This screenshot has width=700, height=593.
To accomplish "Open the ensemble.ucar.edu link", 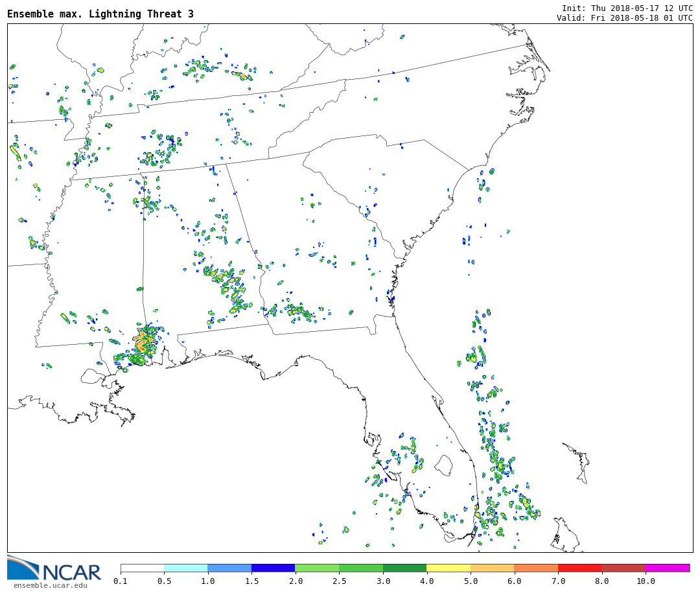I will point(50,585).
